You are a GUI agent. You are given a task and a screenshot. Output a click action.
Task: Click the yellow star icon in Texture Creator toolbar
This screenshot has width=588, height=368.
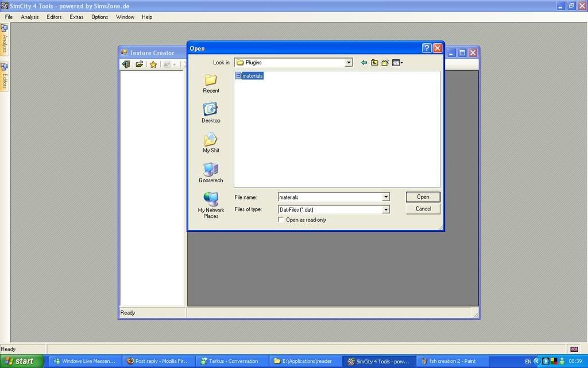[153, 64]
